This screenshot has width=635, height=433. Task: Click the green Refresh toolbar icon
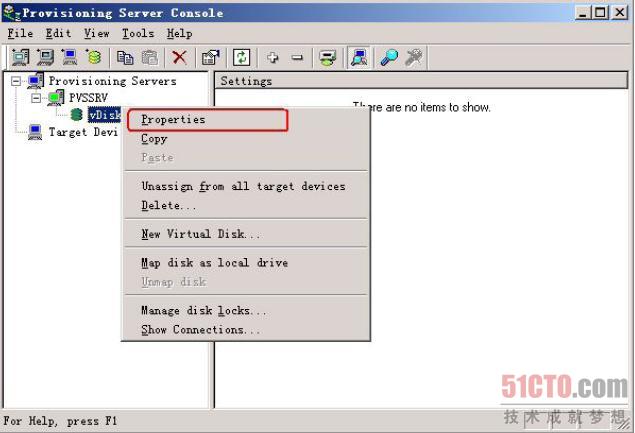tap(242, 58)
